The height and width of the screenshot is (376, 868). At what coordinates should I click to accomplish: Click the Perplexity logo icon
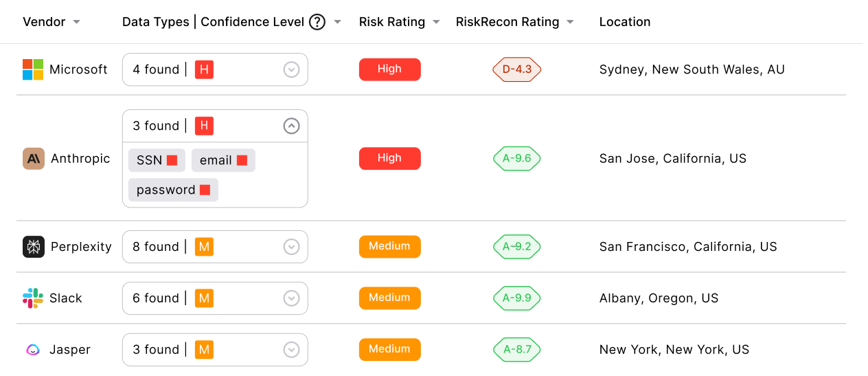click(34, 247)
